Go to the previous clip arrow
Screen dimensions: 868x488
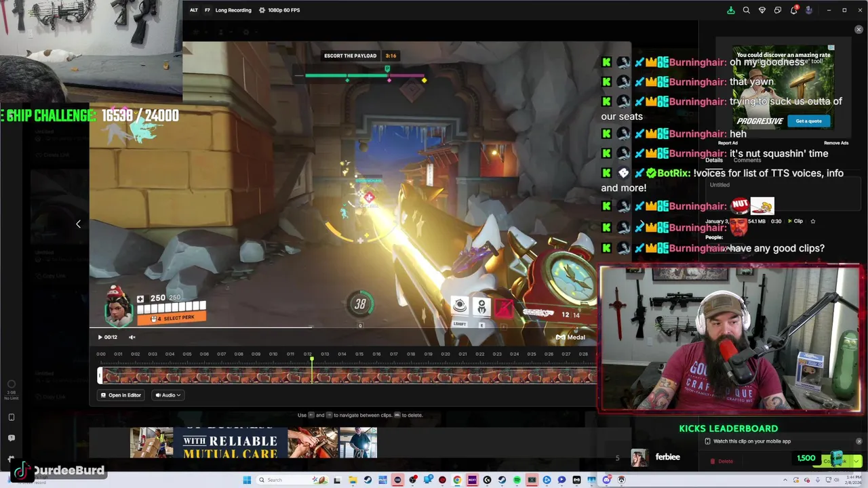(78, 224)
